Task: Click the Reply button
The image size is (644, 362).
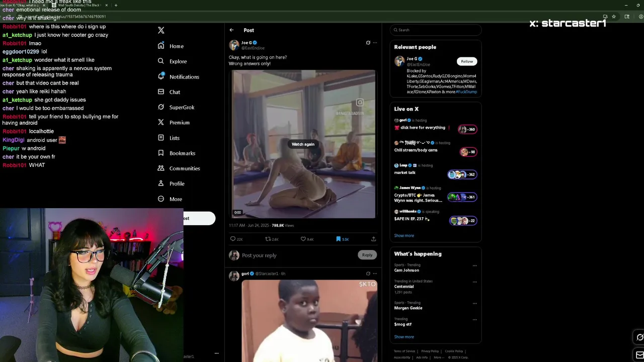Action: coord(367,255)
